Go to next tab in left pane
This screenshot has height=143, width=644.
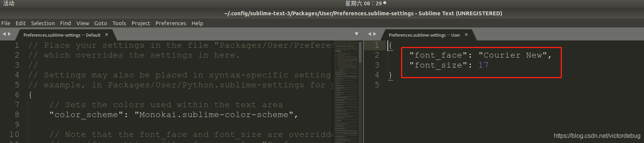10,34
